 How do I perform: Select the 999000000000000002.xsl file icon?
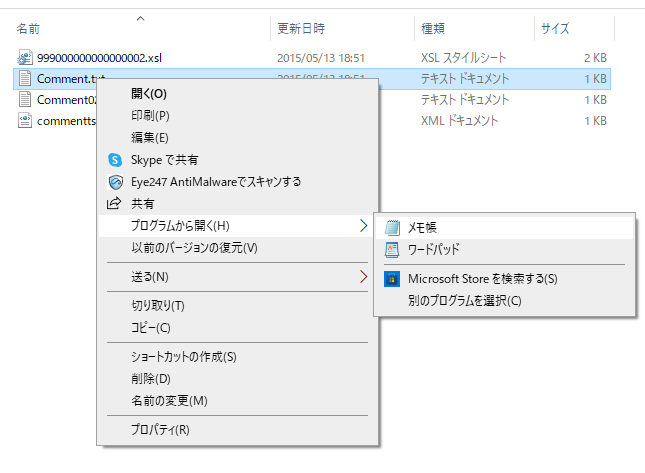click(x=25, y=58)
